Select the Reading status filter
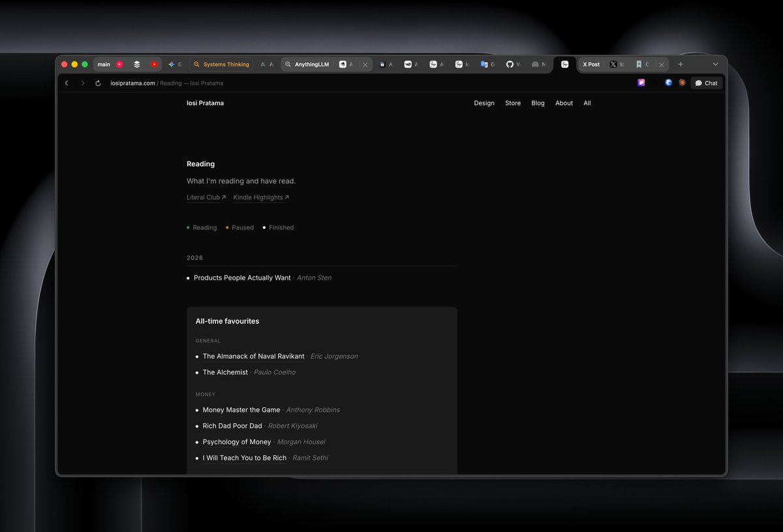The width and height of the screenshot is (783, 532). point(202,228)
